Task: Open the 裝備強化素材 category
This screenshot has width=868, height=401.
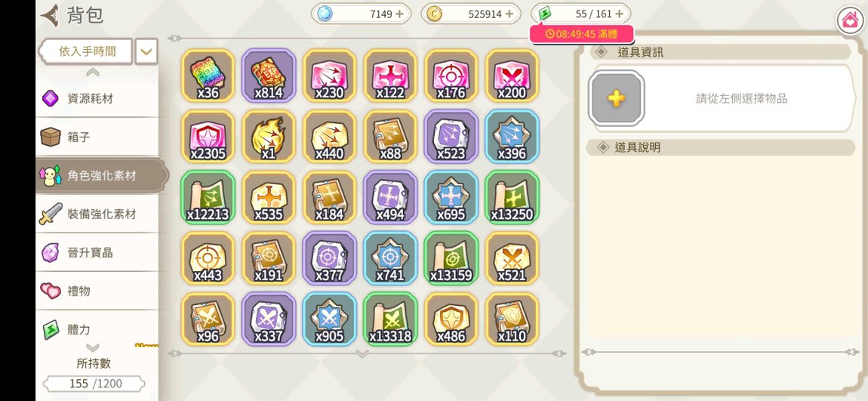Action: [97, 214]
